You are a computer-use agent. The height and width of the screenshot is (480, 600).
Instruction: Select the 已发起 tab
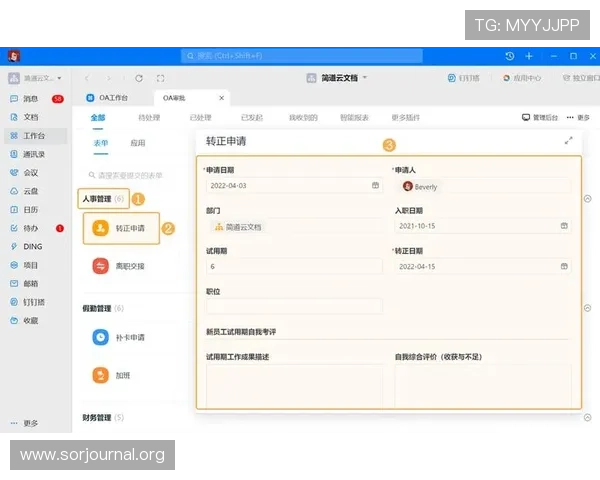pyautogui.click(x=252, y=118)
